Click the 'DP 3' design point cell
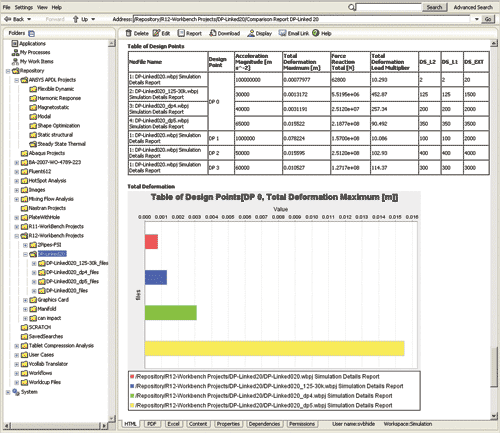Image resolution: width=500 pixels, height=433 pixels. tap(221, 168)
